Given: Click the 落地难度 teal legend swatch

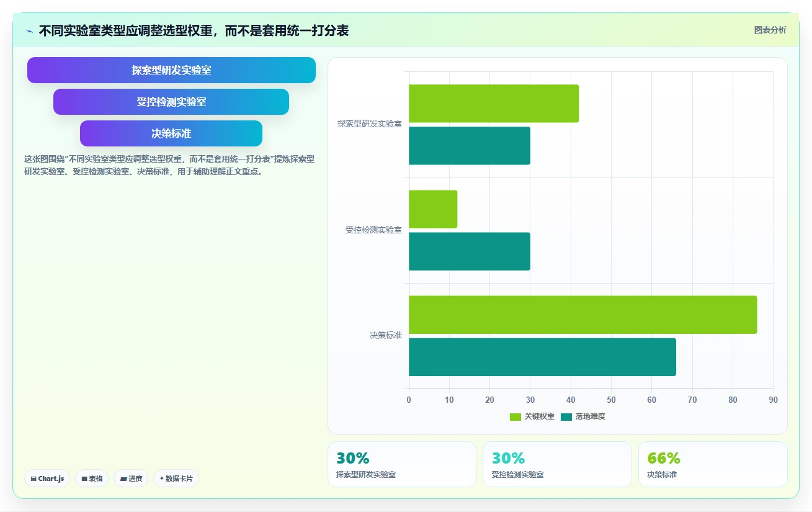Looking at the screenshot, I should tap(566, 416).
